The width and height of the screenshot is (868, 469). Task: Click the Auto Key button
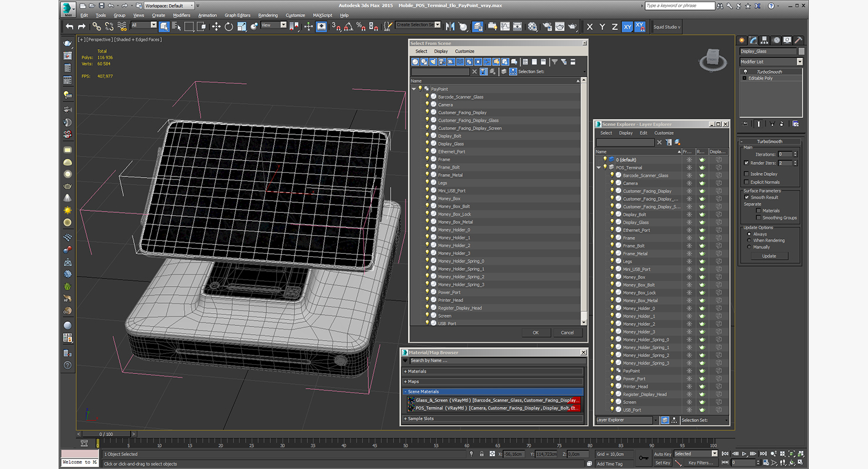pos(662,454)
